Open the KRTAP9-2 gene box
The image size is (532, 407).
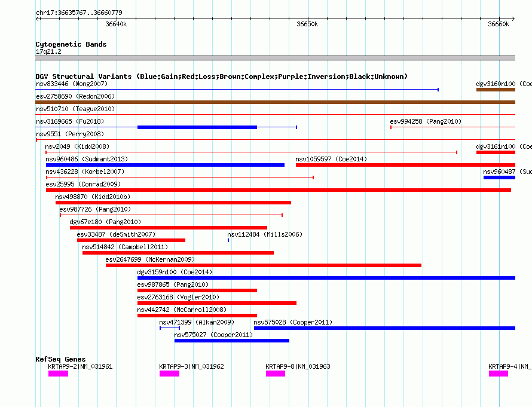59,374
